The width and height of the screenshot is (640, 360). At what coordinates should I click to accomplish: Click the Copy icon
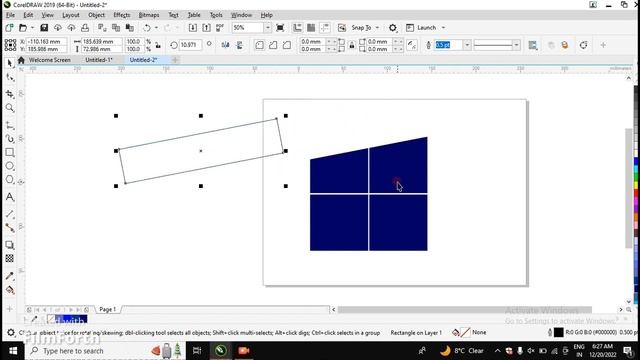coord(116,28)
